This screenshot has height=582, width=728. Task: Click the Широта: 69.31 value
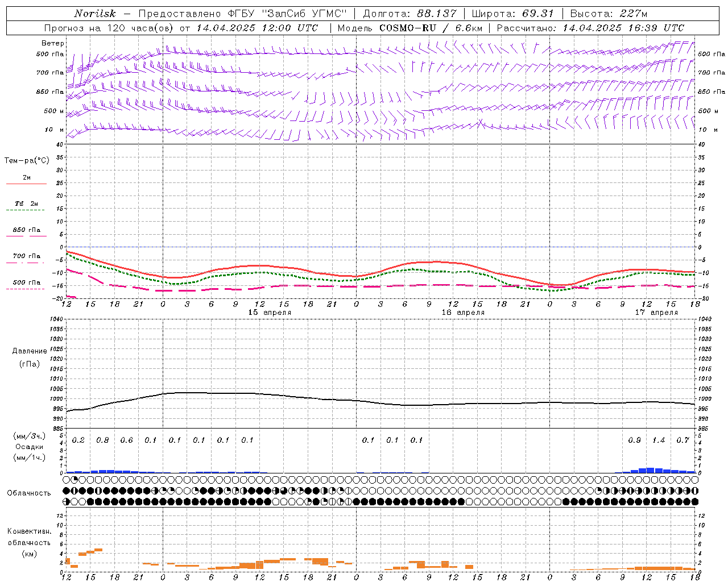click(512, 14)
